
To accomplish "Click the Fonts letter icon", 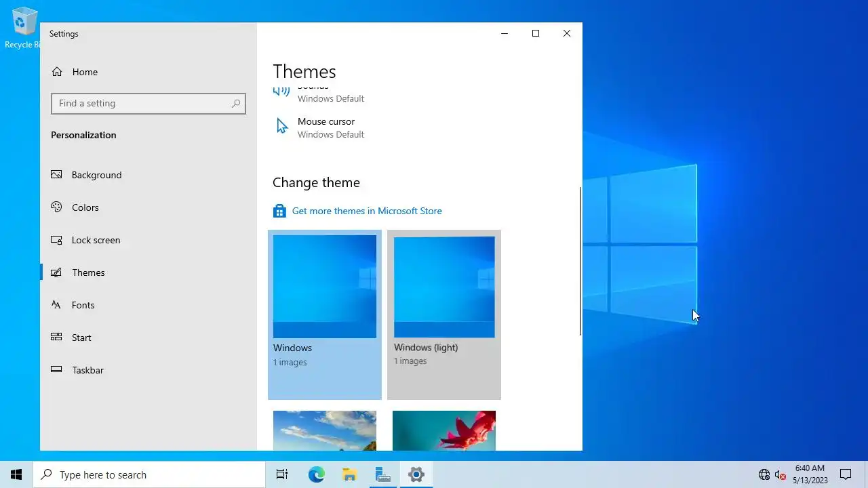I will [x=57, y=305].
